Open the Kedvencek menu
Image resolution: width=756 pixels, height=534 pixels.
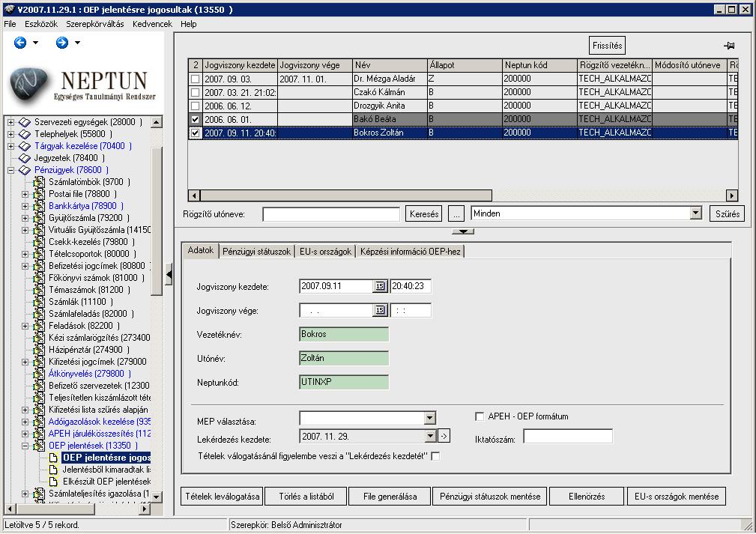152,24
